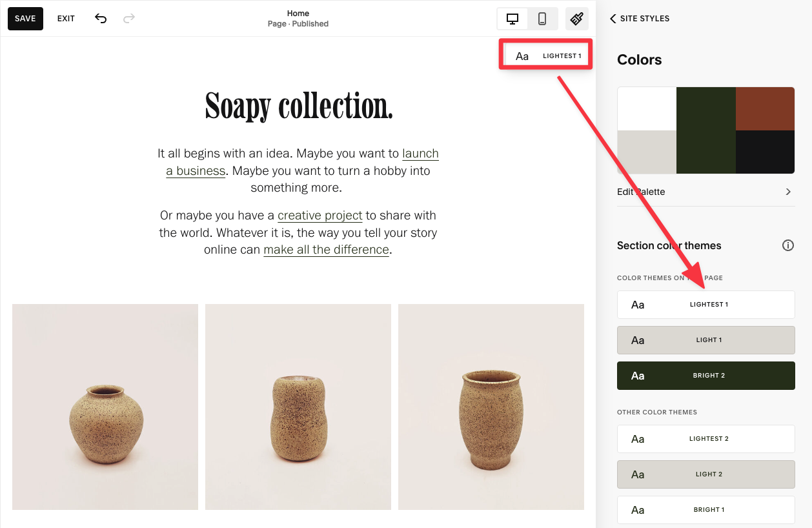Click the Aa section theme indicator on canvas
The image size is (812, 528).
[545, 56]
